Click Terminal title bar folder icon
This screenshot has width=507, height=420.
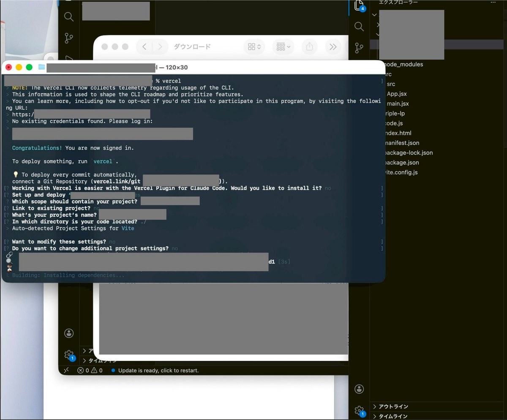coord(41,67)
